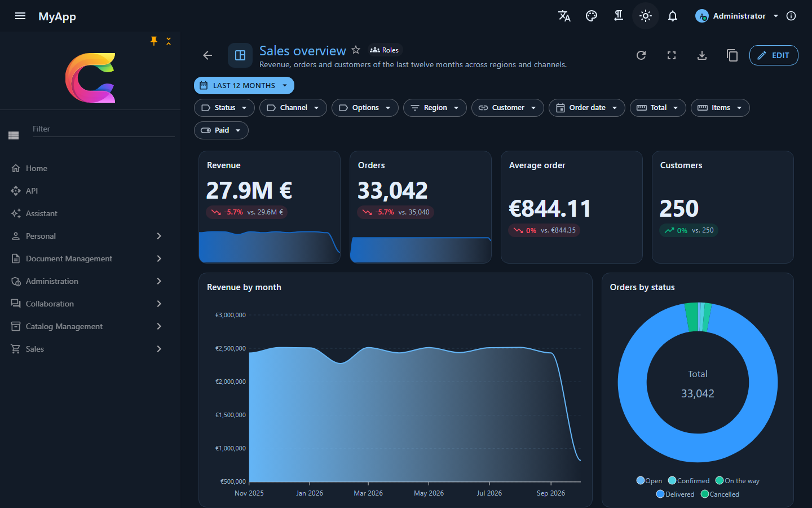Open the hamburger navigation menu
812x508 pixels.
(x=20, y=16)
